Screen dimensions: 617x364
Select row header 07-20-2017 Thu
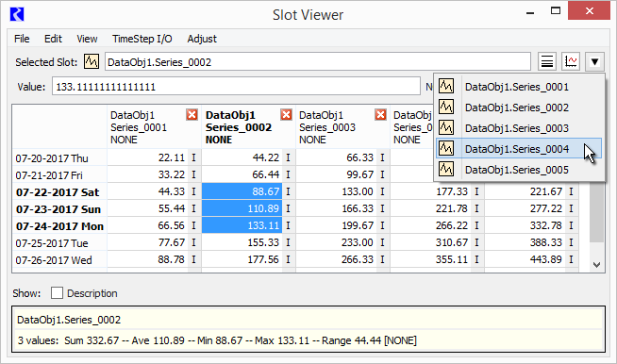pos(59,158)
